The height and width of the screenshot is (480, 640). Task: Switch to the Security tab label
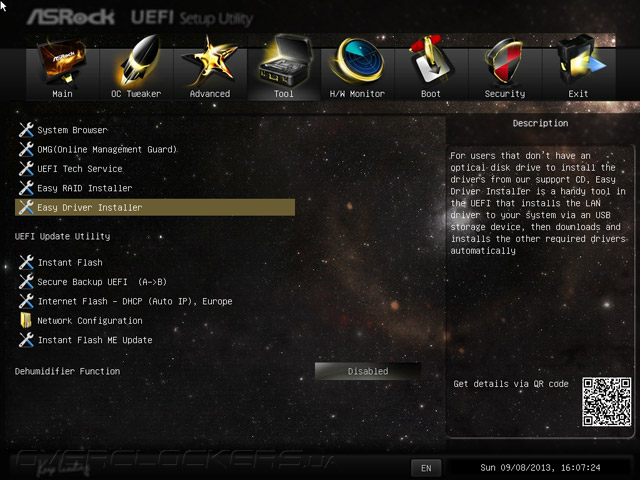coord(505,94)
